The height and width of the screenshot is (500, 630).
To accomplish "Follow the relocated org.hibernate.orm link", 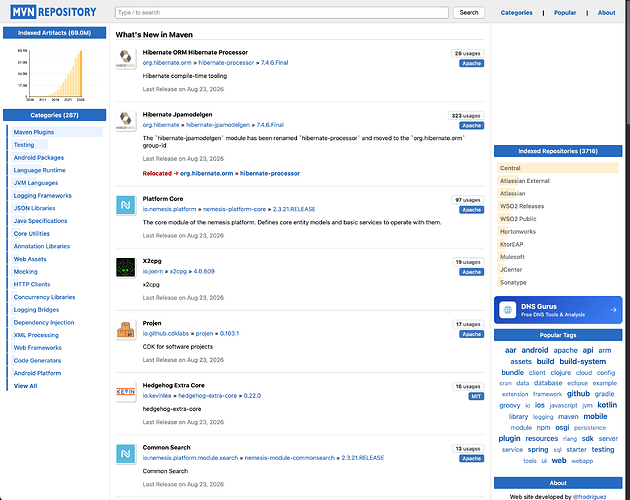I will click(x=207, y=174).
